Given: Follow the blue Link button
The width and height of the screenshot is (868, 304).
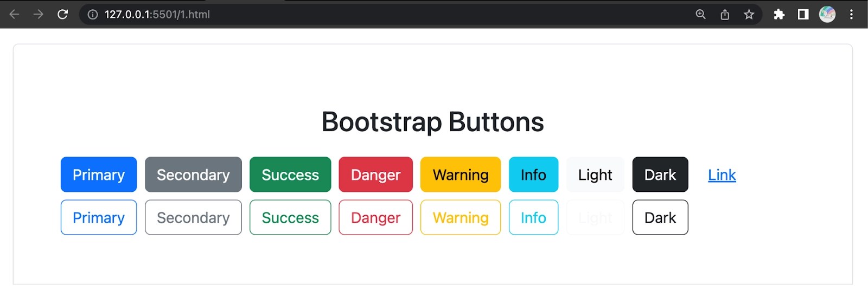Looking at the screenshot, I should [722, 174].
